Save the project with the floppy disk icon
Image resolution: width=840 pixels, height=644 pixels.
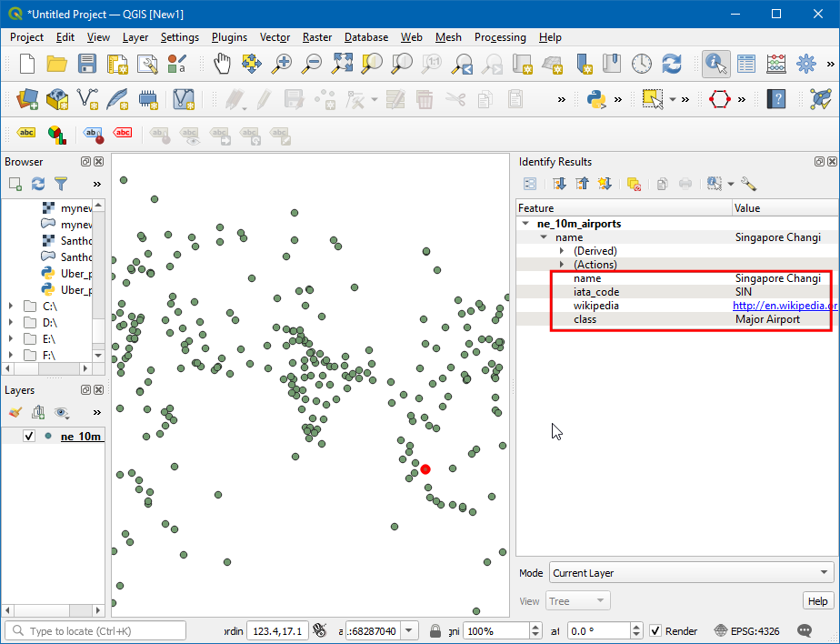tap(86, 64)
